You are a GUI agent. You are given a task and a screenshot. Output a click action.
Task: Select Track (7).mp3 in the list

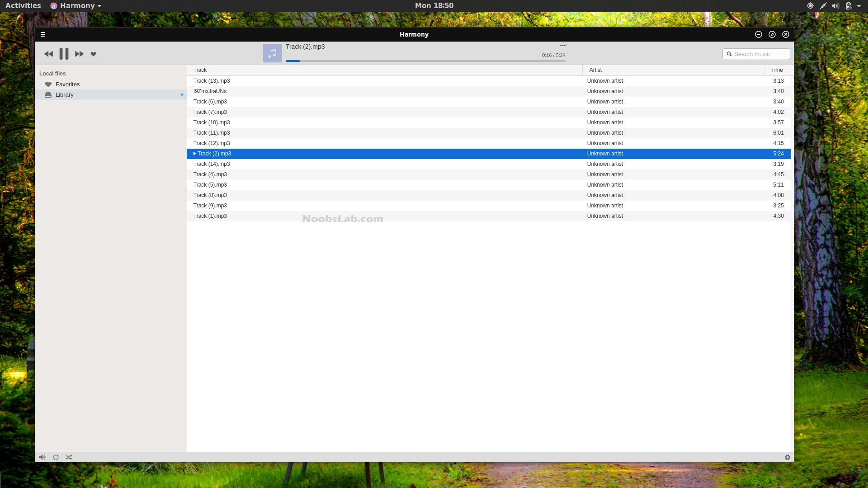tap(489, 112)
